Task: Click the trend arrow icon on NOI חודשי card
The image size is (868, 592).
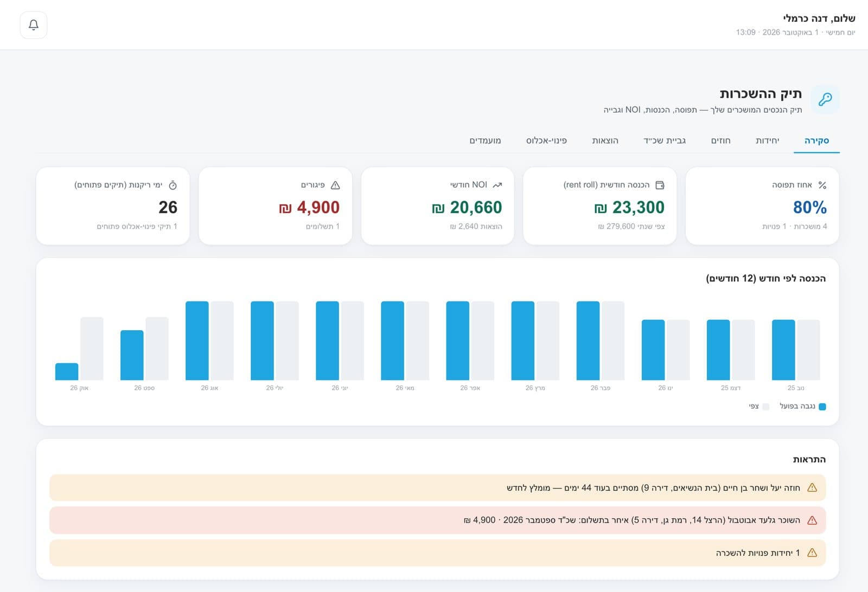Action: [497, 185]
